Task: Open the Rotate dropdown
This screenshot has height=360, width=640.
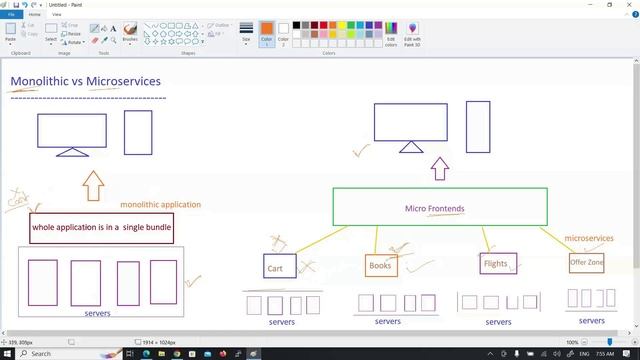Action: point(73,42)
